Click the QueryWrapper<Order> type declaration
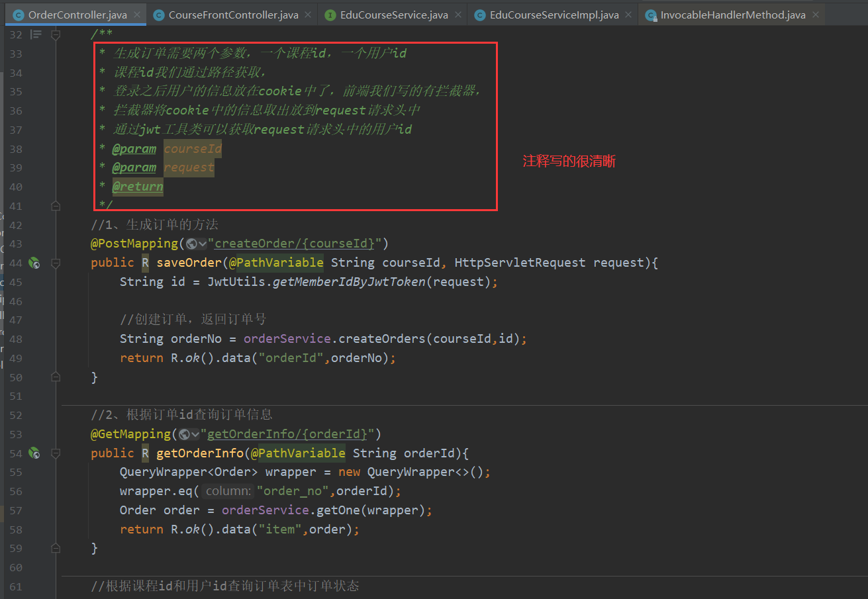 point(189,472)
